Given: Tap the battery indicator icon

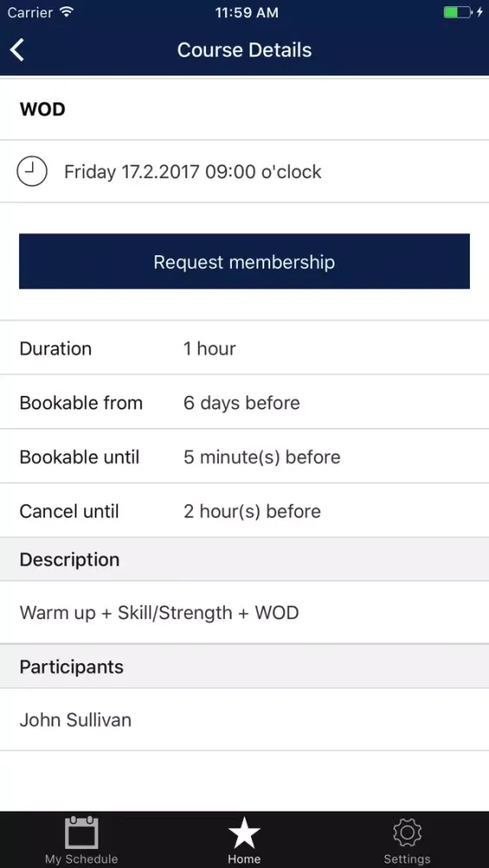Looking at the screenshot, I should point(459,11).
